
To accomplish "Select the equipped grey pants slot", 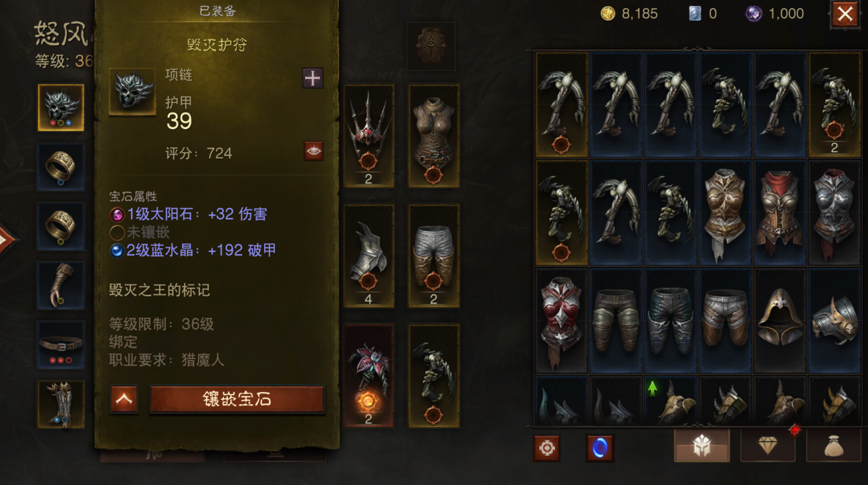I will click(433, 256).
